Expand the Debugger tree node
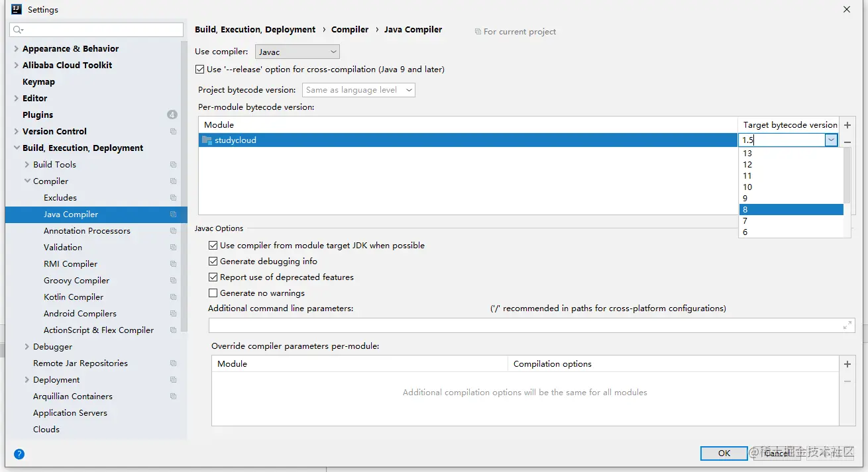Image resolution: width=868 pixels, height=472 pixels. (x=27, y=347)
